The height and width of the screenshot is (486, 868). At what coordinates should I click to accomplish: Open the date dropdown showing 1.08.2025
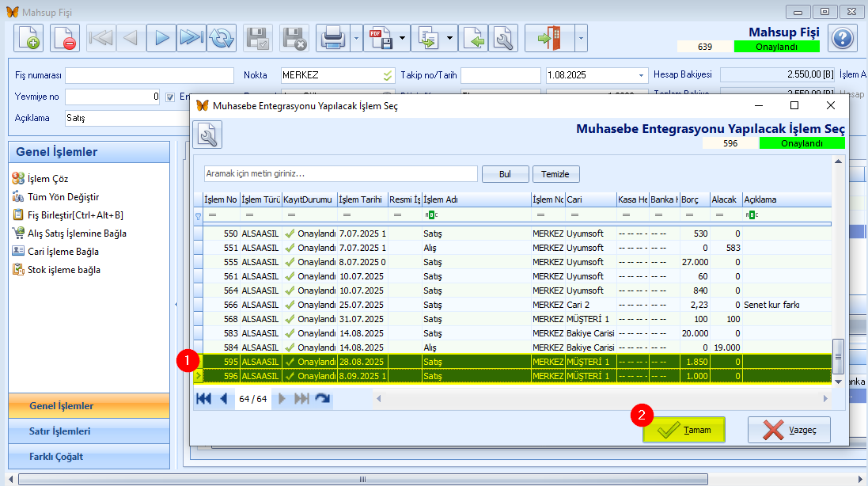641,76
